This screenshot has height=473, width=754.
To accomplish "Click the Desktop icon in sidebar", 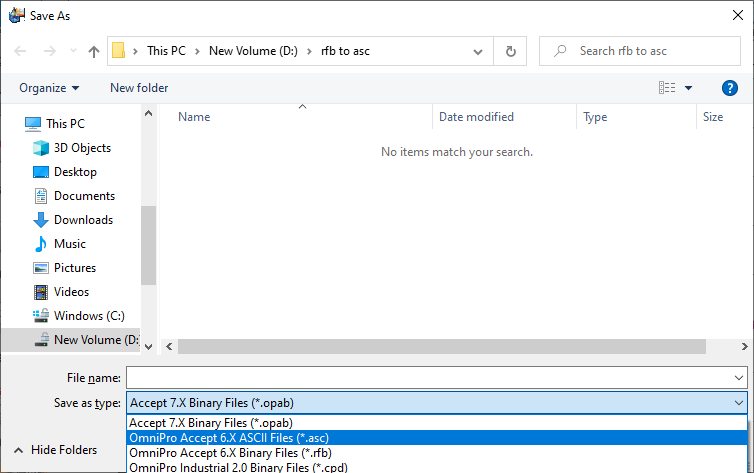I will pyautogui.click(x=41, y=172).
